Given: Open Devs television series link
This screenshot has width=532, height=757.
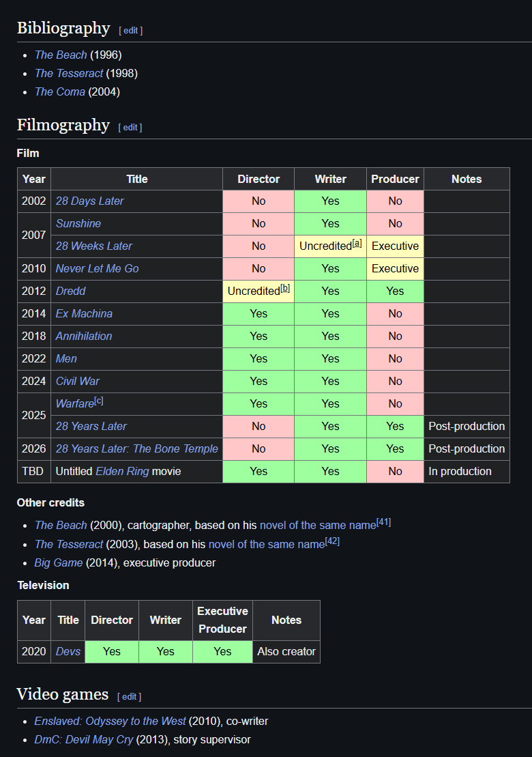Looking at the screenshot, I should coord(68,652).
